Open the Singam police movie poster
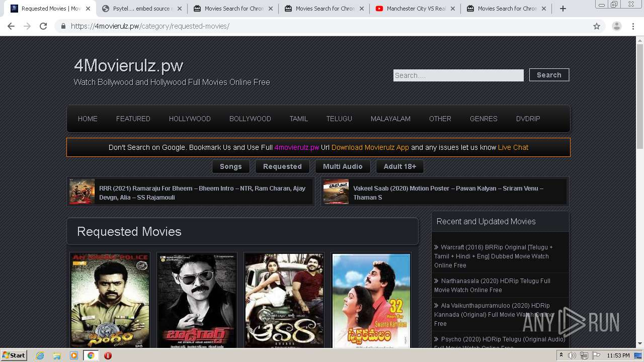This screenshot has width=644, height=362. [110, 301]
